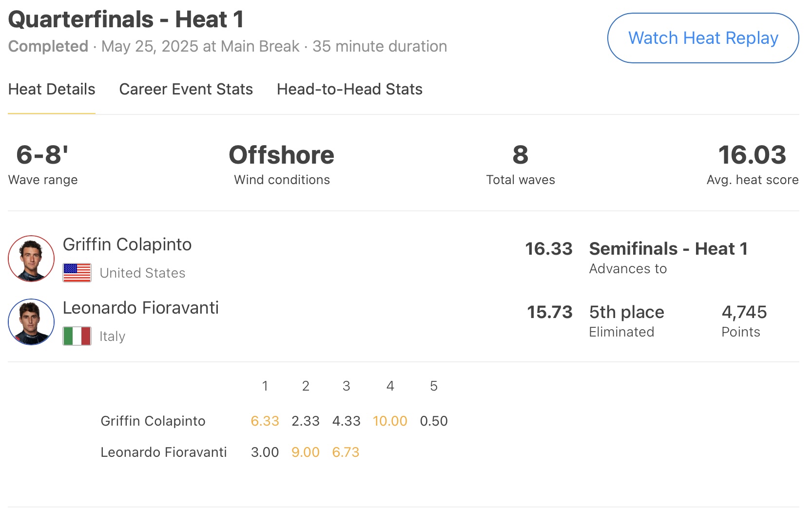Click the 4,745 Points value
This screenshot has width=812, height=525.
tap(744, 312)
